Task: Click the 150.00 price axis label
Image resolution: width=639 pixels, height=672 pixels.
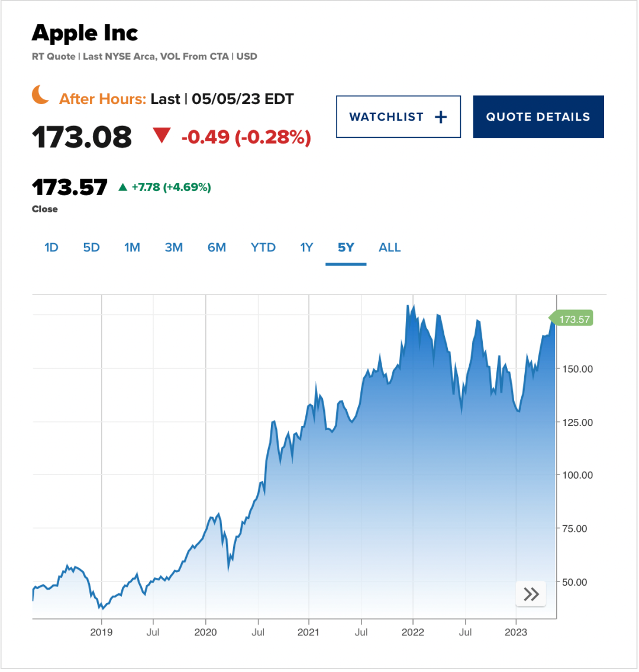Action: pyautogui.click(x=577, y=370)
